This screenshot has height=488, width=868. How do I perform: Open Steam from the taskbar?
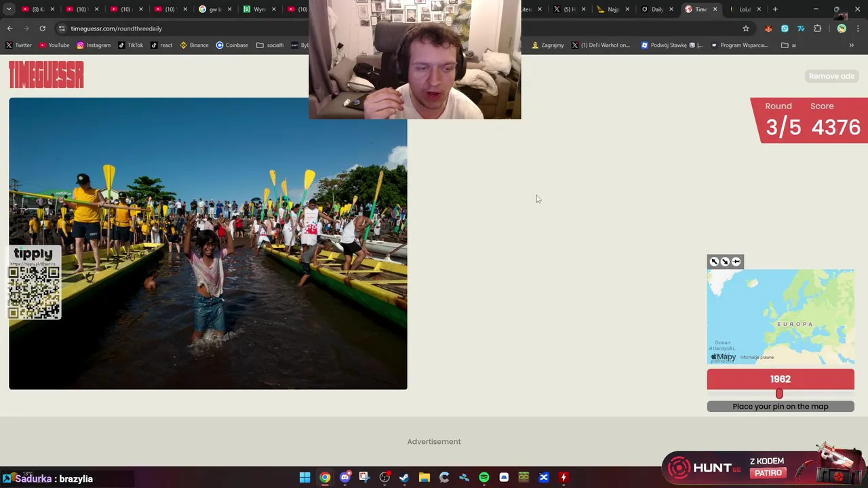404,477
